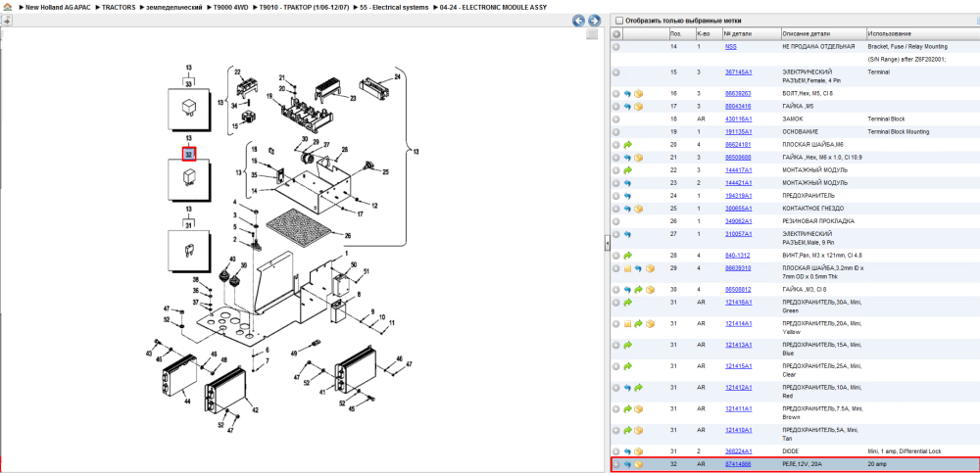Open part number link 121410A1
980x473 pixels.
[738, 430]
